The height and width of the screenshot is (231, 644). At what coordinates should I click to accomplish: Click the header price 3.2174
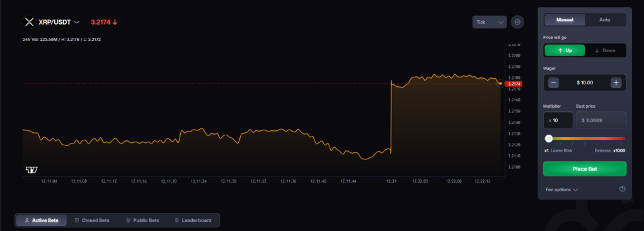(x=101, y=22)
